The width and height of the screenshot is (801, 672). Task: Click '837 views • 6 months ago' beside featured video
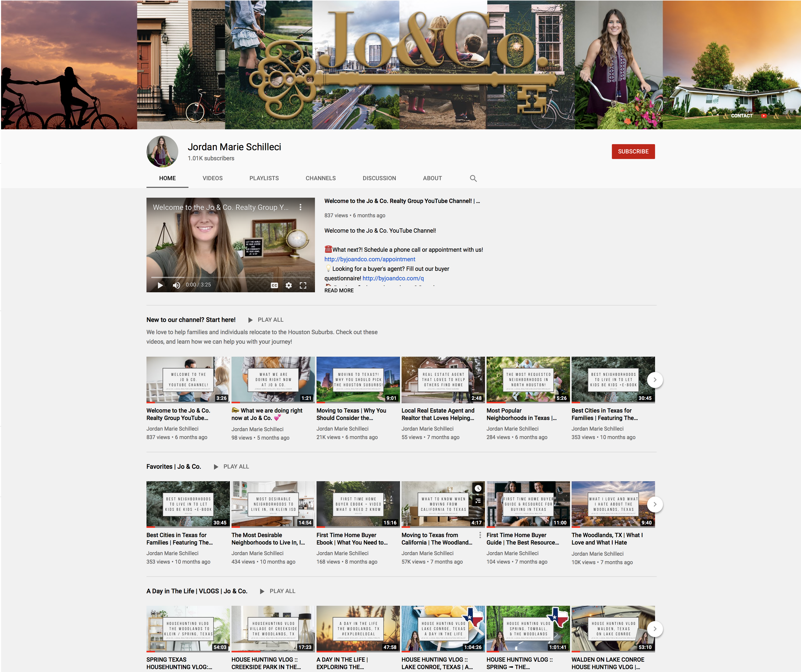pyautogui.click(x=355, y=216)
